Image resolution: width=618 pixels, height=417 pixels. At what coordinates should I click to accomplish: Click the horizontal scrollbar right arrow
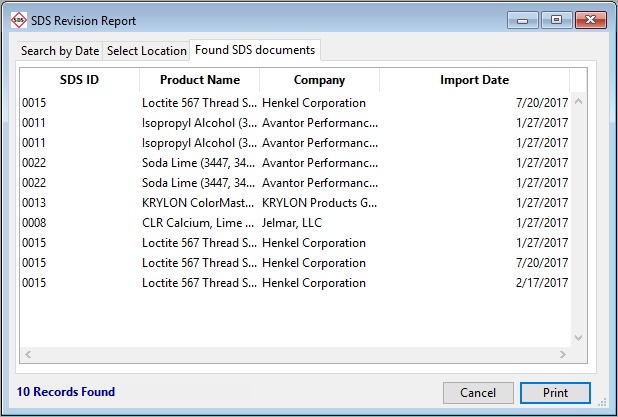tap(563, 354)
